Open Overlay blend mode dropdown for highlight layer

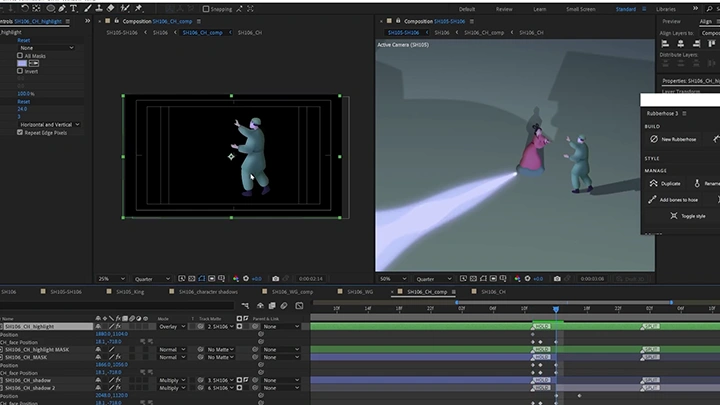(x=172, y=326)
